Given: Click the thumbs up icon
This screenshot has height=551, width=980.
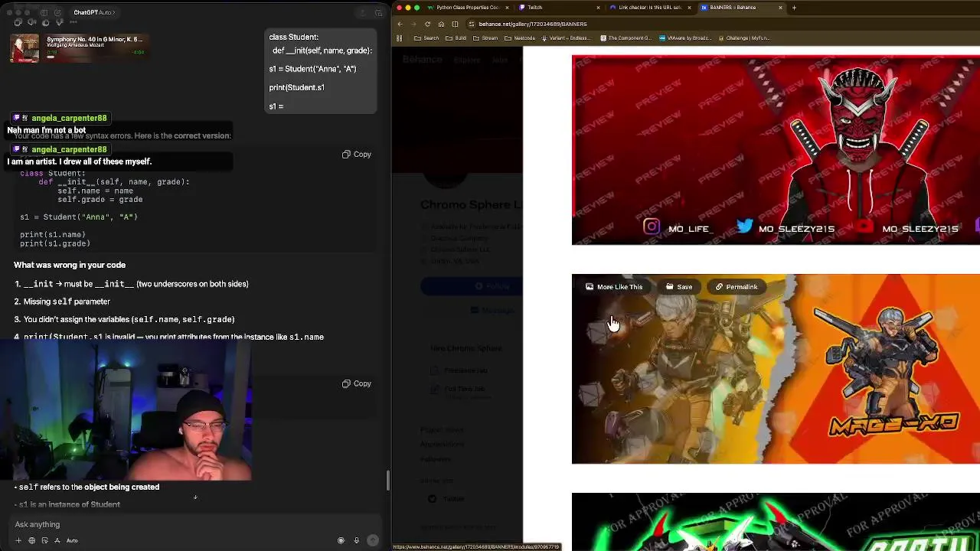Looking at the screenshot, I should pos(45,22).
